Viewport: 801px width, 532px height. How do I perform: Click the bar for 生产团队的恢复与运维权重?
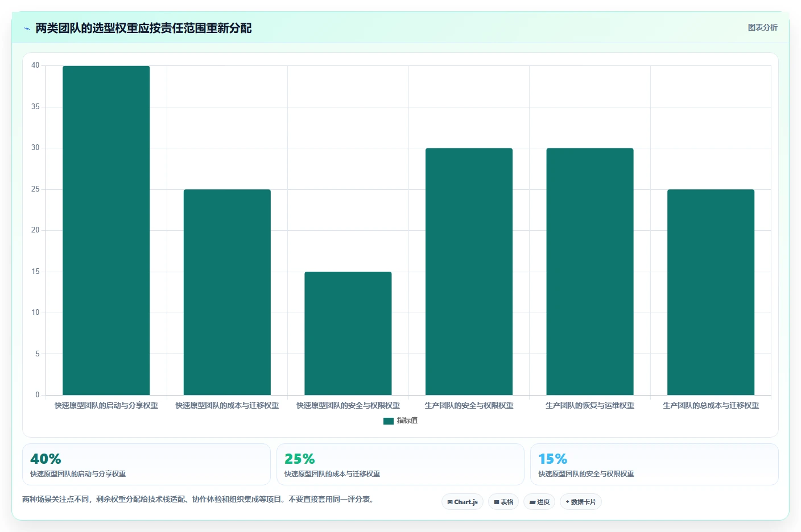(x=590, y=272)
